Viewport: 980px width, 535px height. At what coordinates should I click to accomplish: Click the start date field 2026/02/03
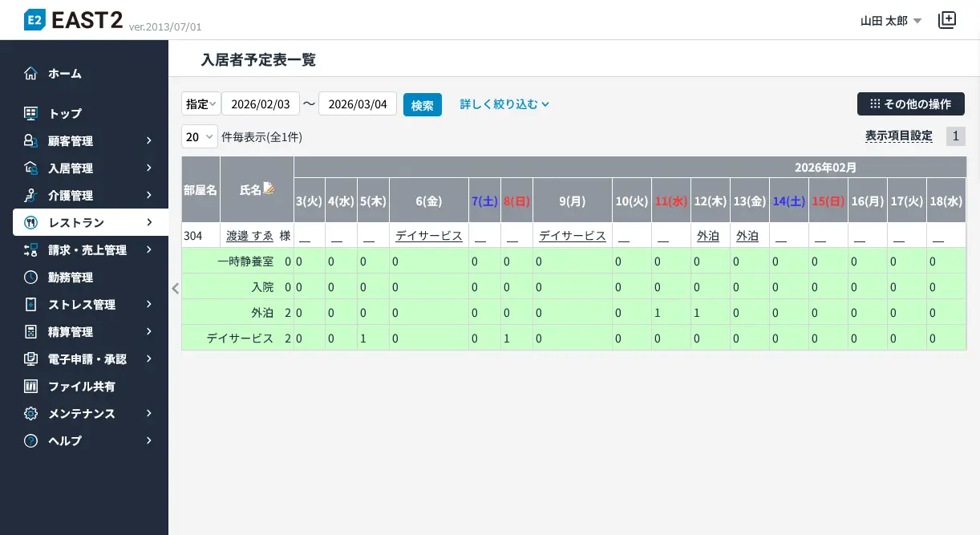[x=260, y=104]
